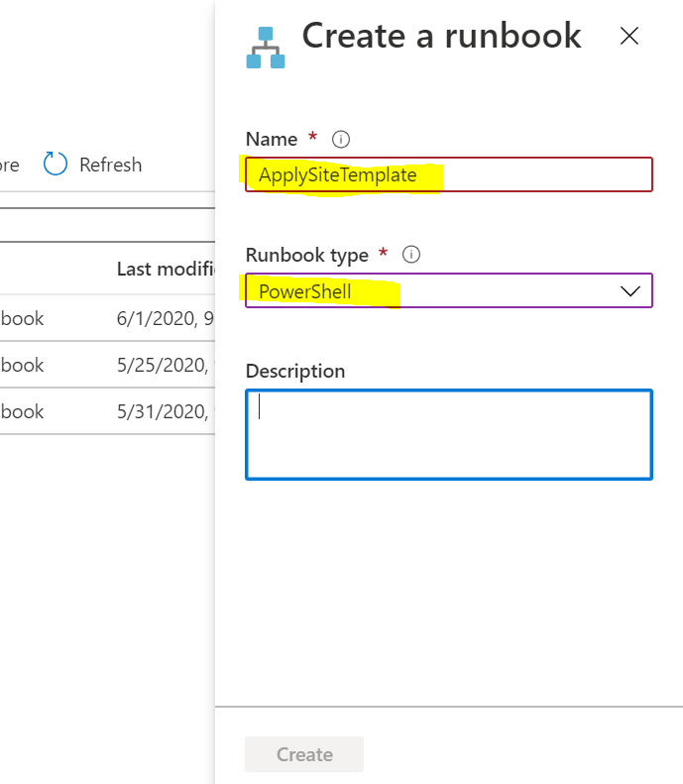Close the Create a runbook panel
This screenshot has width=683, height=784.
coord(628,37)
